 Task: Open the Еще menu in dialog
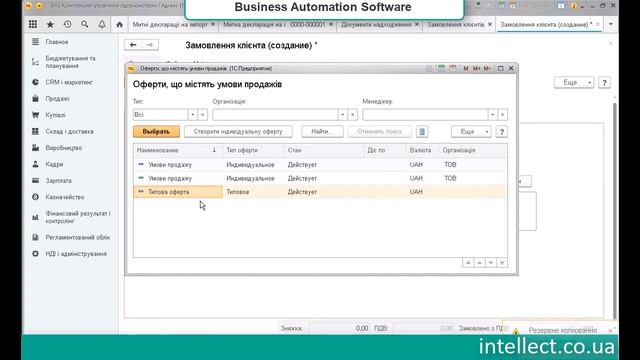pos(471,131)
